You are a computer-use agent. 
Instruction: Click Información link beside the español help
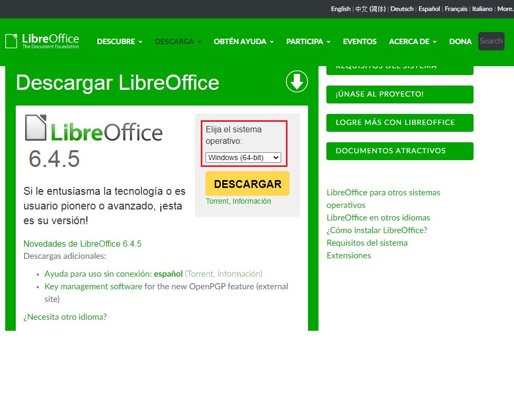(x=239, y=274)
